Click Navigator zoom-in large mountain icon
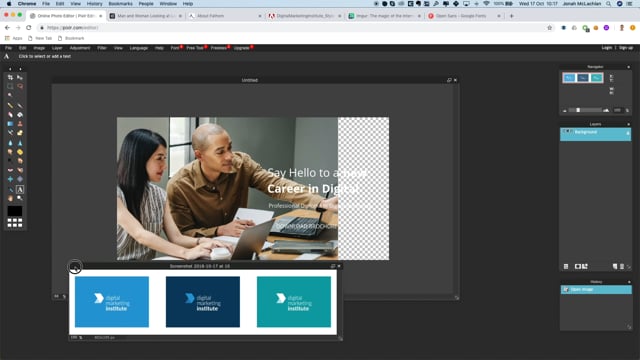The height and width of the screenshot is (360, 640). 606,110
